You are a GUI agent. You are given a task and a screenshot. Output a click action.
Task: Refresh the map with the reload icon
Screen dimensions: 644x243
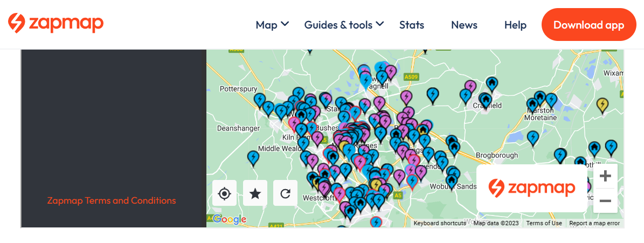pos(286,193)
